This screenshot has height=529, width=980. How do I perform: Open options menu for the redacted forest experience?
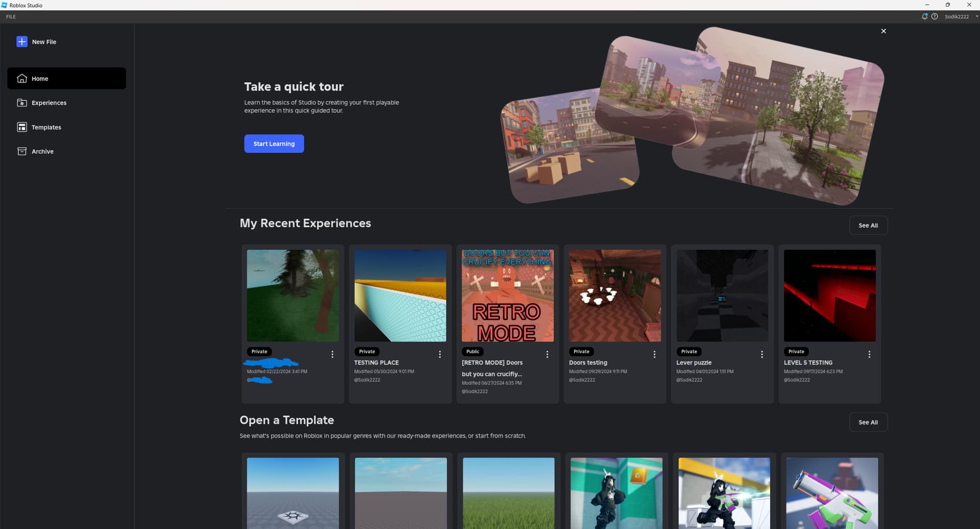[332, 354]
